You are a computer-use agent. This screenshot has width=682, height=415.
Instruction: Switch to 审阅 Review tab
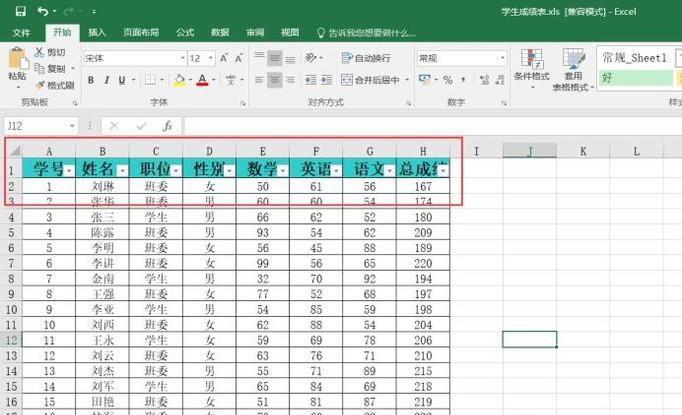coord(255,33)
